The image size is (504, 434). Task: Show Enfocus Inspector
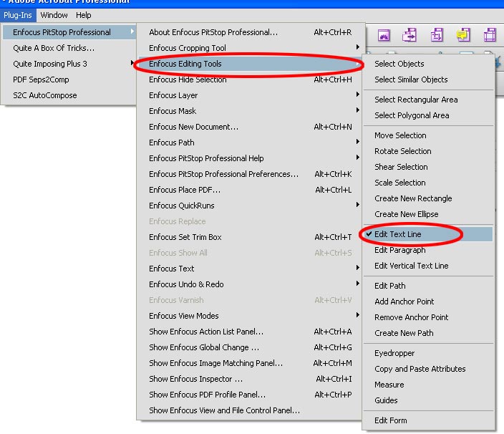(x=251, y=379)
